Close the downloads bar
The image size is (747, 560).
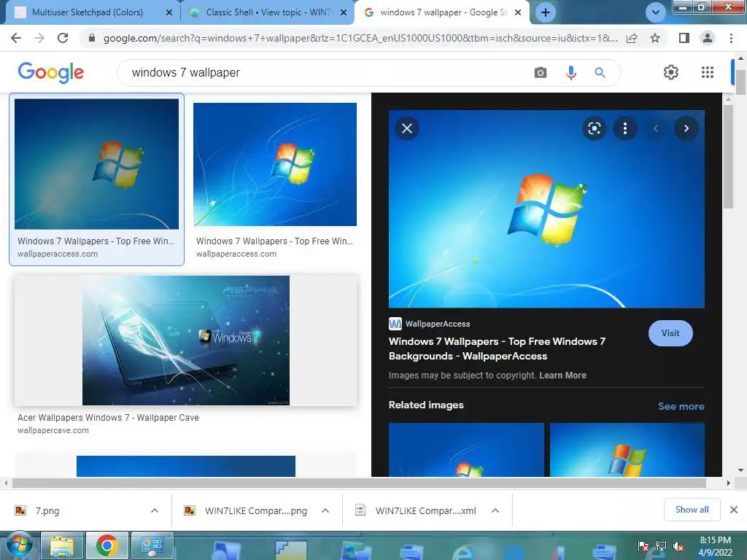pos(734,510)
